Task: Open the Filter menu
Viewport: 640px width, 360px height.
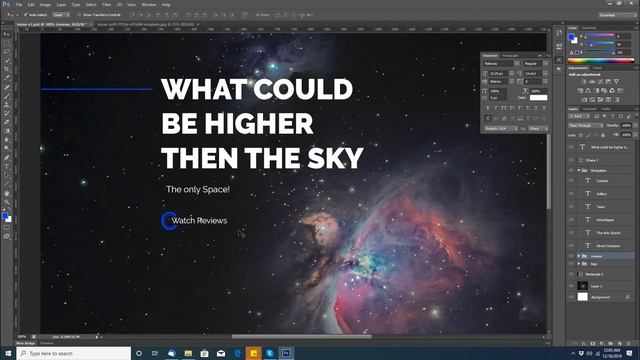Action: pyautogui.click(x=107, y=4)
